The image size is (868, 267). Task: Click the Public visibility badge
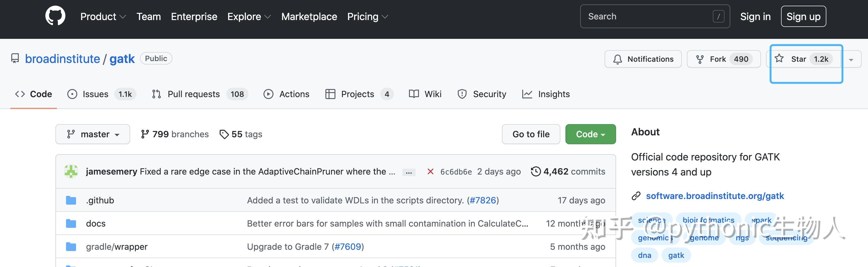click(156, 58)
